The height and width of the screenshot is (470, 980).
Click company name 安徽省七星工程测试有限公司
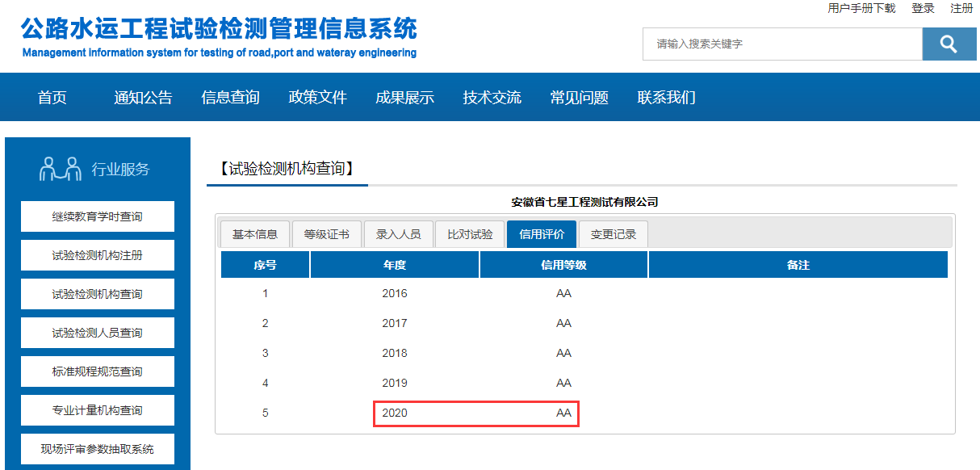coord(585,202)
